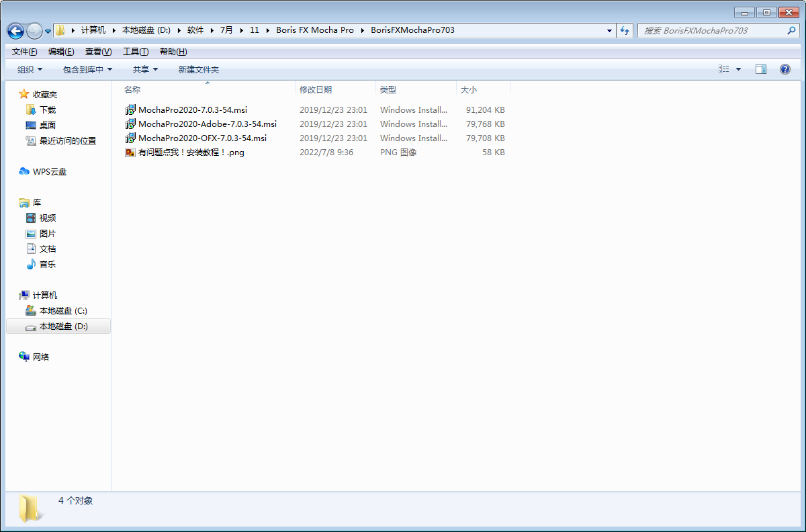Screen dimensions: 806x532
Task: Expand the arrow after 7月 in address bar
Action: (242, 30)
